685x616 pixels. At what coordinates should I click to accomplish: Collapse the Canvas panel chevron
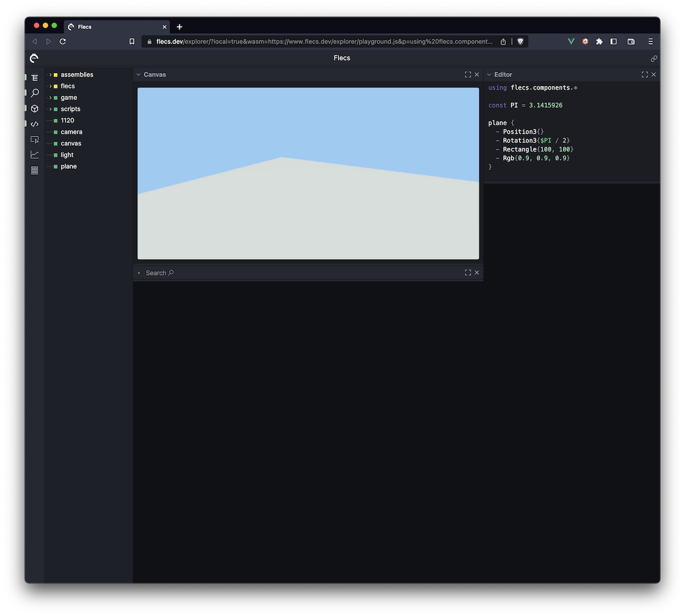click(138, 75)
